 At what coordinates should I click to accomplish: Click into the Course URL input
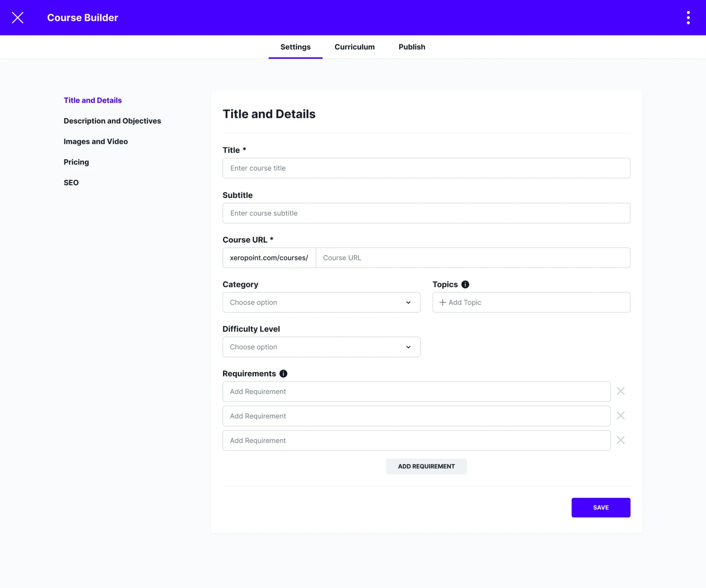(473, 258)
